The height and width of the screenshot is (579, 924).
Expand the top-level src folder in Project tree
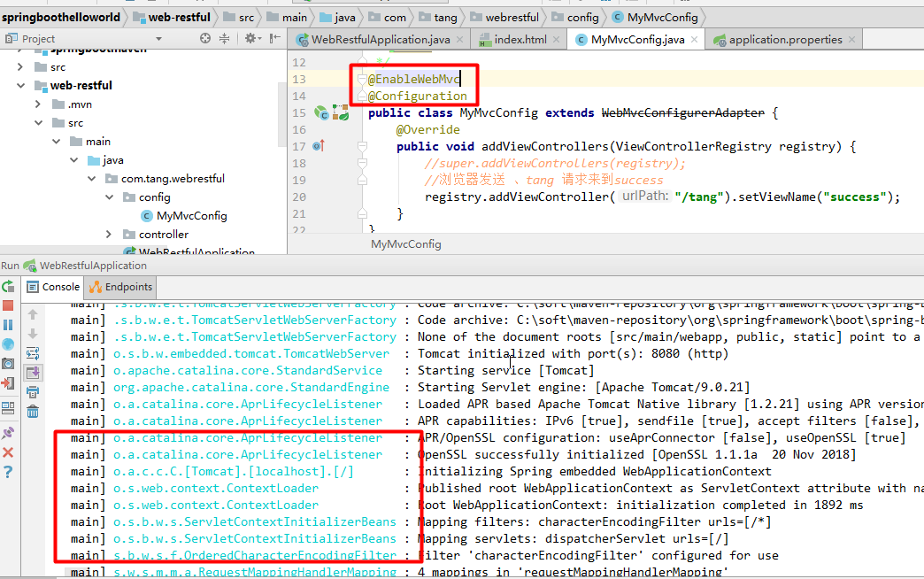pyautogui.click(x=20, y=66)
